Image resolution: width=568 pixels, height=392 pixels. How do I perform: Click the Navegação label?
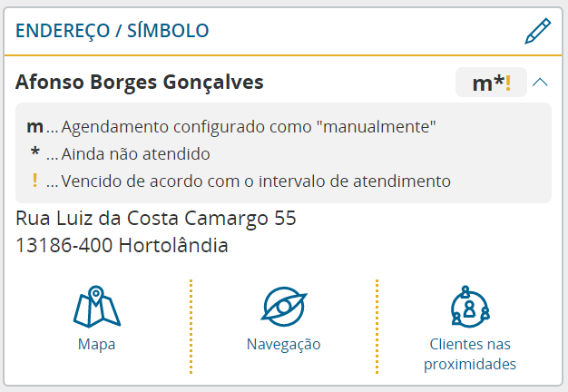[284, 345]
